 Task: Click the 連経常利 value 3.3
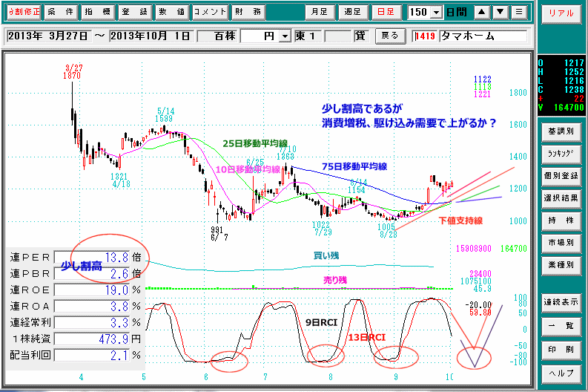[x=119, y=322]
